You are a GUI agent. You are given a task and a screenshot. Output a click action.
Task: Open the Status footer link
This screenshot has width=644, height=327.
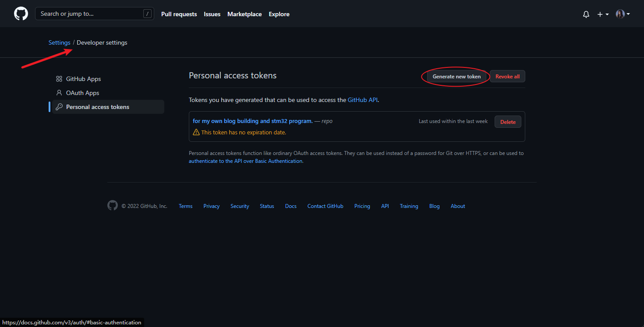[x=267, y=206]
